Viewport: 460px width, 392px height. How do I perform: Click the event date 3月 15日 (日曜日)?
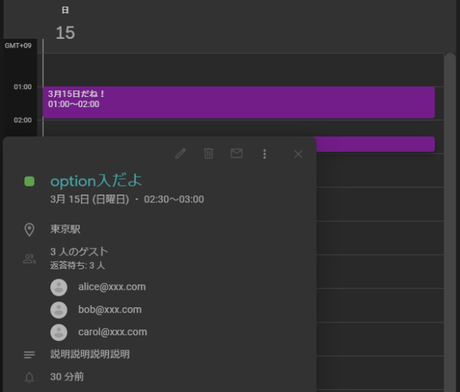tap(90, 199)
